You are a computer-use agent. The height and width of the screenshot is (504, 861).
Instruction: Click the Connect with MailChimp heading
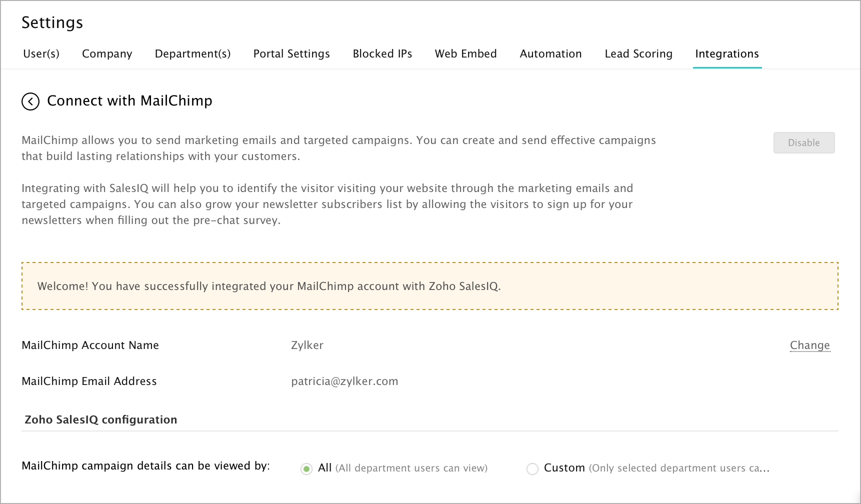tap(129, 100)
